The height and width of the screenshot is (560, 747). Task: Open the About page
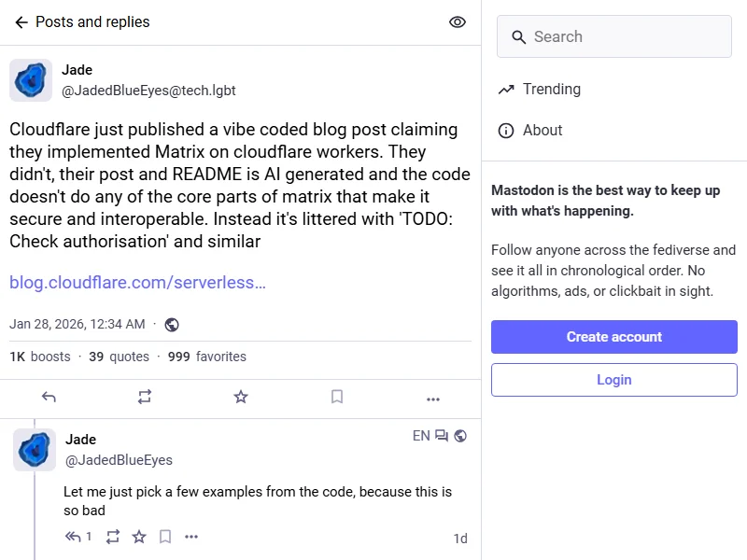click(542, 131)
